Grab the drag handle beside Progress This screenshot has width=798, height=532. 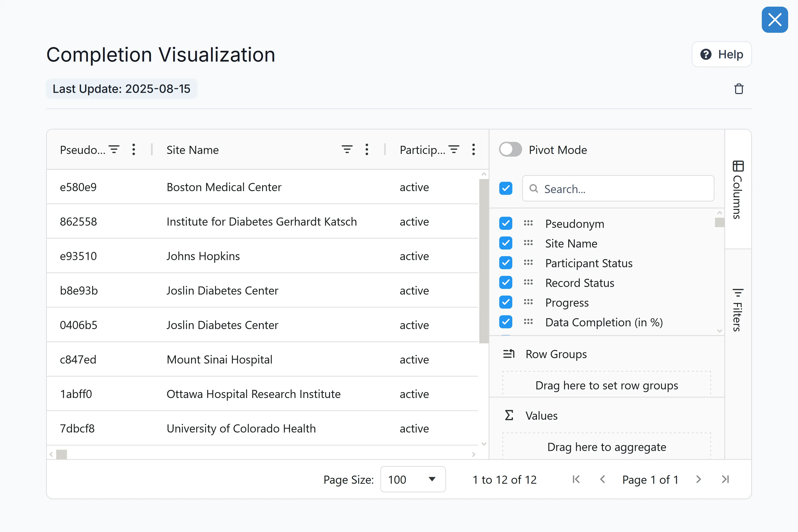coord(528,302)
